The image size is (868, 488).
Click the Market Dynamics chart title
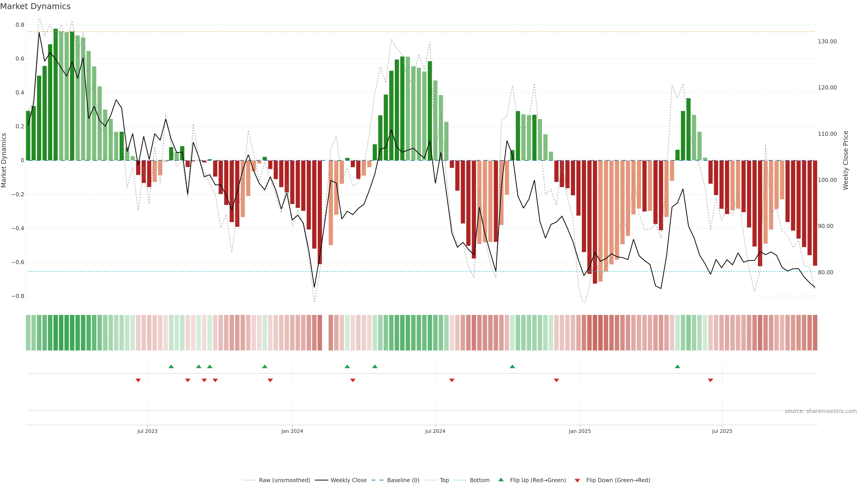tap(35, 6)
